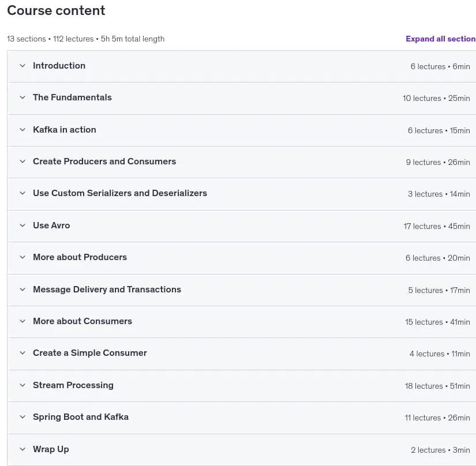Open the Spring Boot and Kafka section title
This screenshot has height=466, width=476.
pyautogui.click(x=81, y=417)
